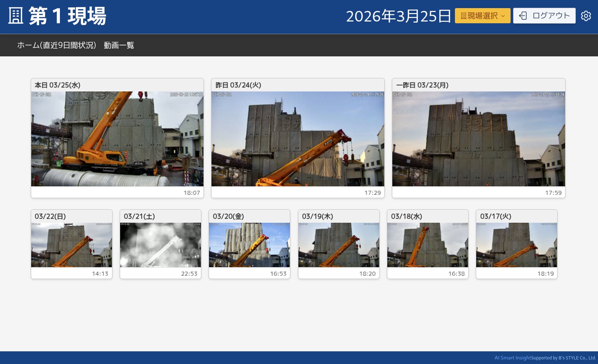Open the 03/22(日) thumbnail
Image resolution: width=598 pixels, height=364 pixels.
[72, 245]
